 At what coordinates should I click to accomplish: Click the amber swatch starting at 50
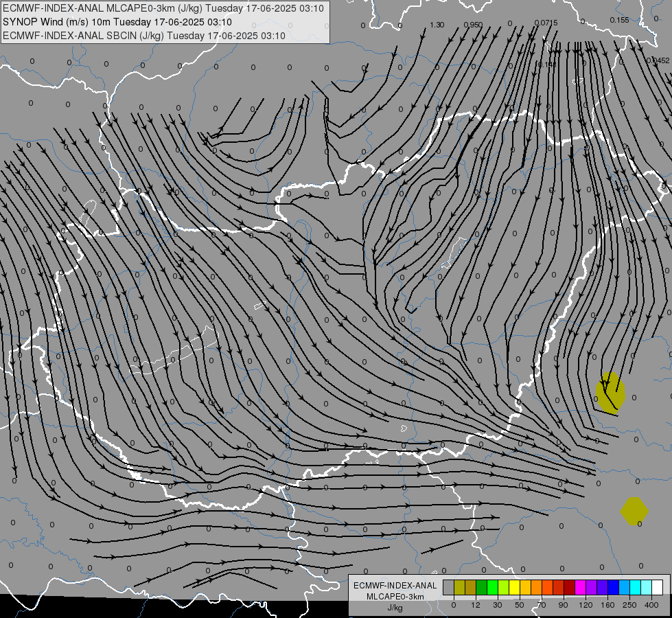(525, 587)
